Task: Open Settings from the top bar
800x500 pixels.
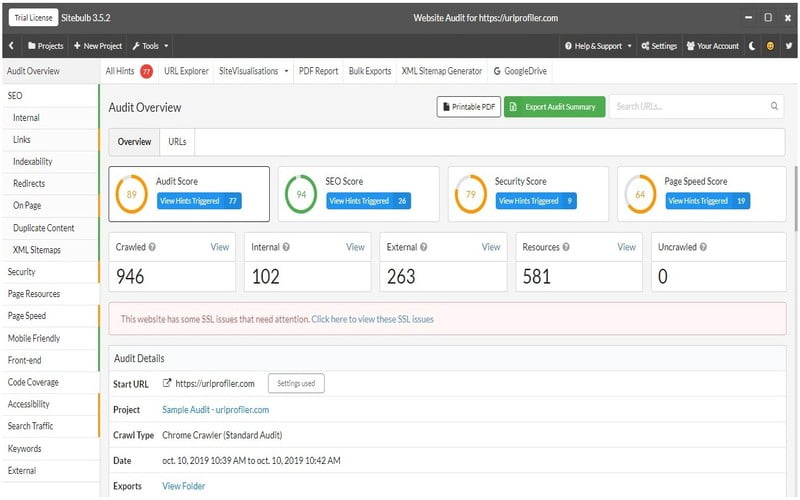Action: (x=659, y=46)
